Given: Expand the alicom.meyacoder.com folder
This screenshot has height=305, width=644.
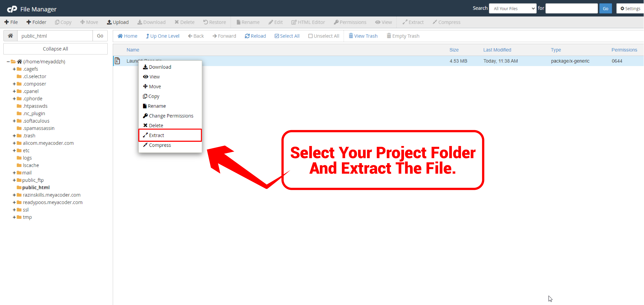Looking at the screenshot, I should pyautogui.click(x=14, y=143).
